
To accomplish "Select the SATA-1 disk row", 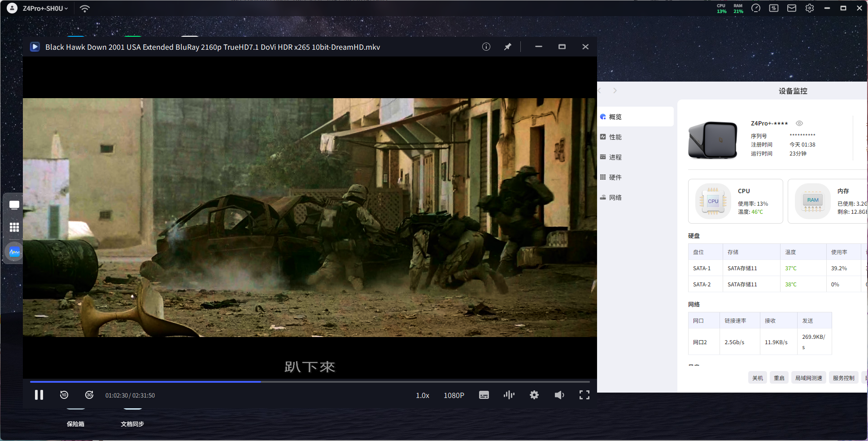I will point(778,268).
